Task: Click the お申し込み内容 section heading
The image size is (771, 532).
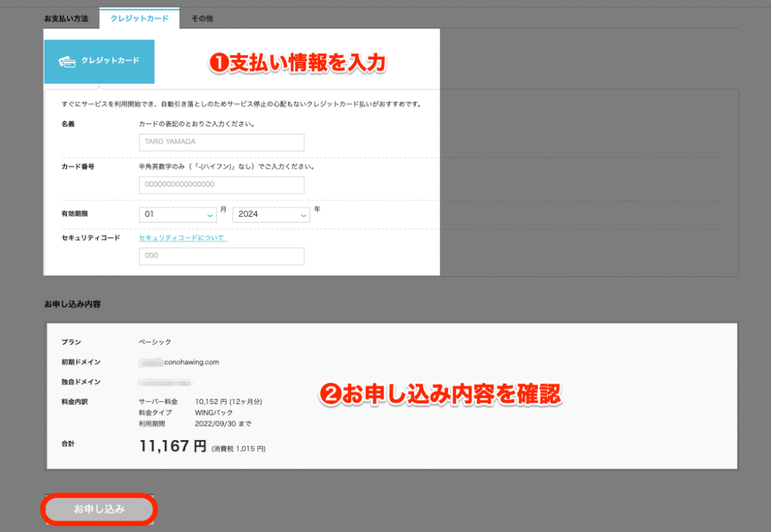Action: coord(72,305)
